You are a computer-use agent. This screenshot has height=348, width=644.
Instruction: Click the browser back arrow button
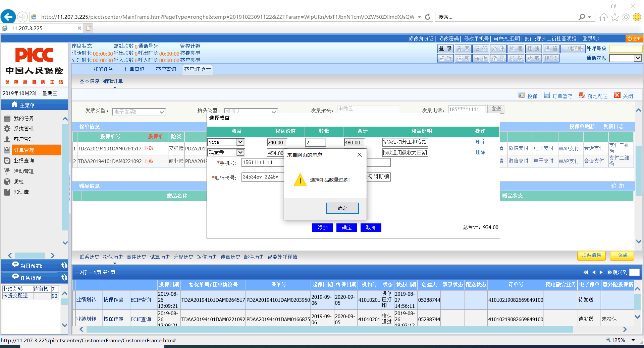tap(8, 17)
